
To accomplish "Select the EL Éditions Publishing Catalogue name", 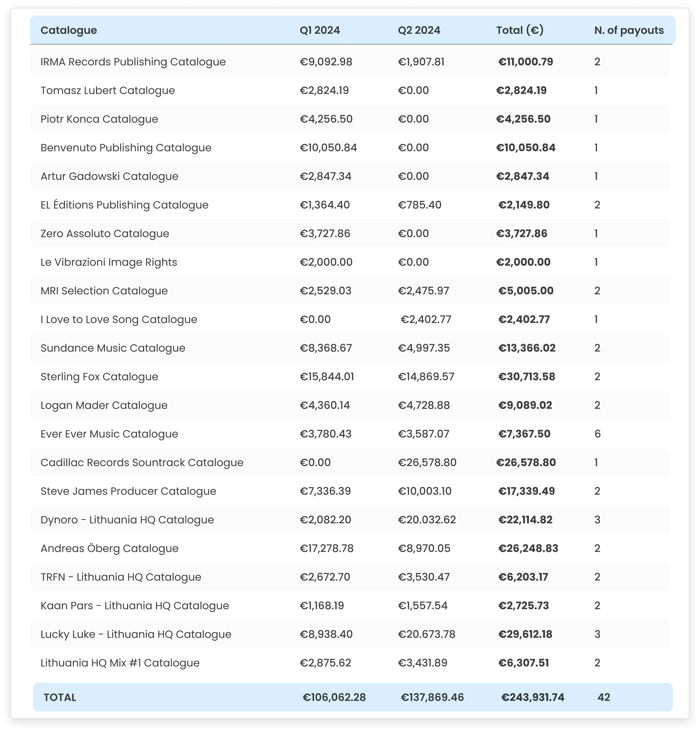I will pyautogui.click(x=125, y=205).
